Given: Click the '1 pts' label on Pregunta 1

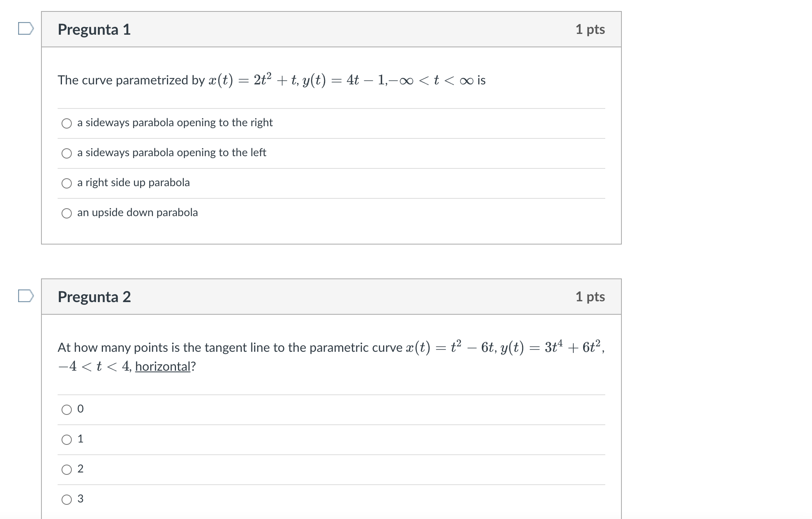Looking at the screenshot, I should click(x=591, y=29).
